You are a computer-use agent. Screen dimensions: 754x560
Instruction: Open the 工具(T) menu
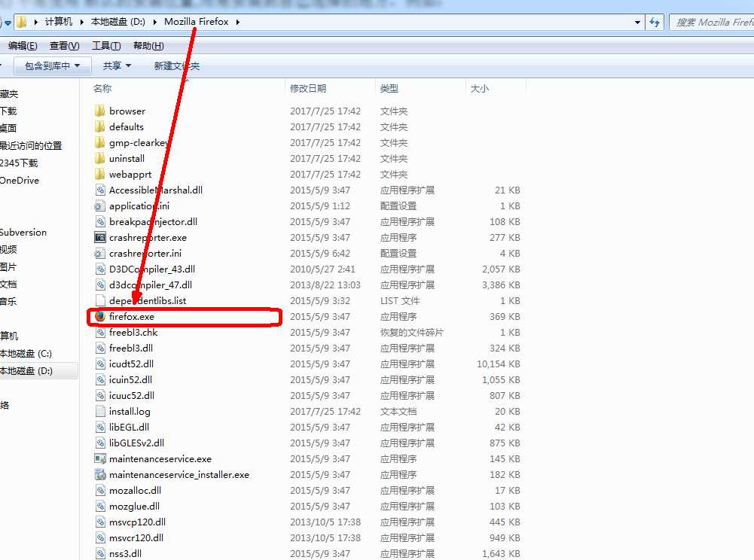point(106,46)
